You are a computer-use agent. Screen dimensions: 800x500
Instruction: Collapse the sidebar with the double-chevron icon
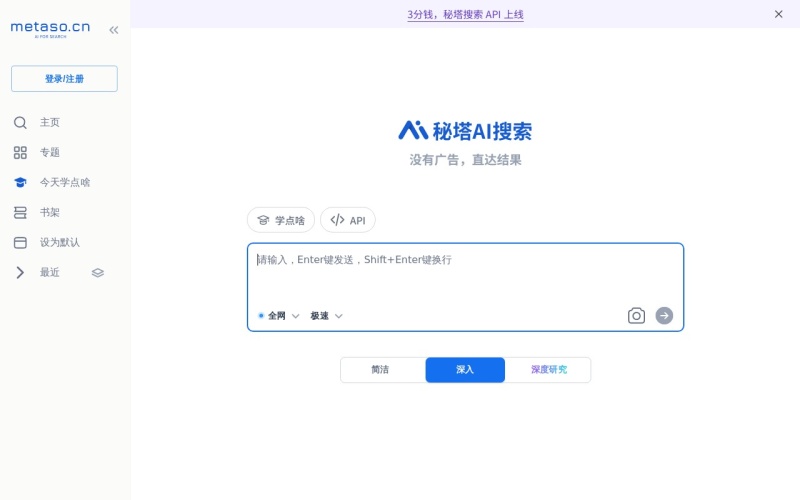pyautogui.click(x=114, y=30)
